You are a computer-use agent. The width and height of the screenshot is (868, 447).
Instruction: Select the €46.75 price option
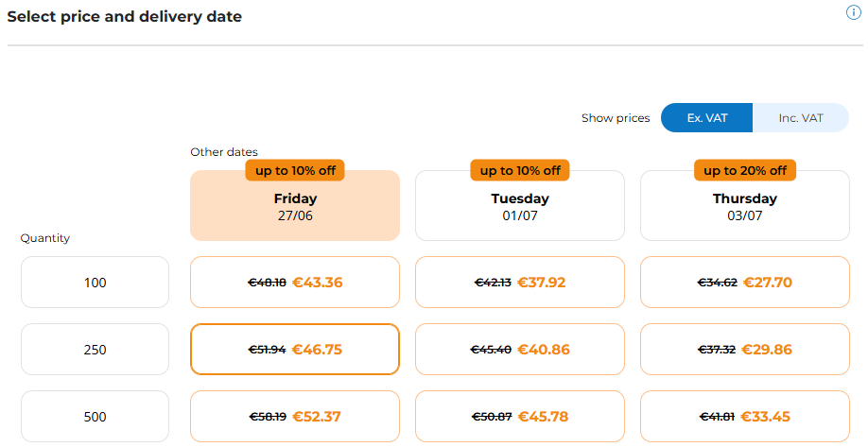[295, 350]
